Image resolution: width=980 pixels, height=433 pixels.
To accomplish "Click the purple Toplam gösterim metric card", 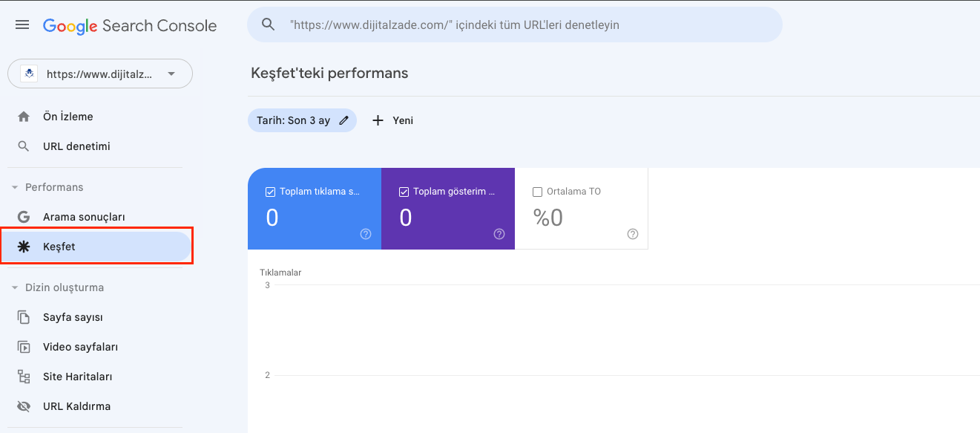I will [448, 209].
